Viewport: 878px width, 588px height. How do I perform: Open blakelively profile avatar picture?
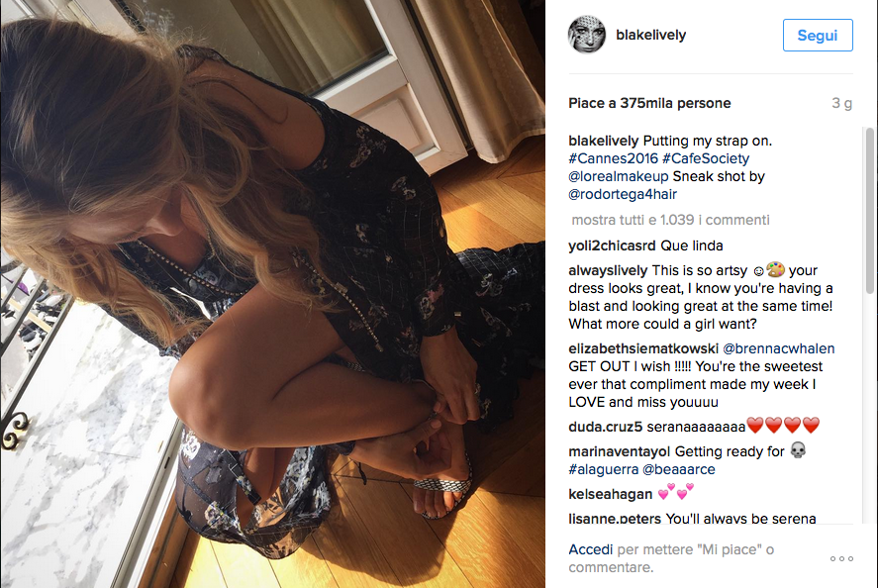click(586, 35)
